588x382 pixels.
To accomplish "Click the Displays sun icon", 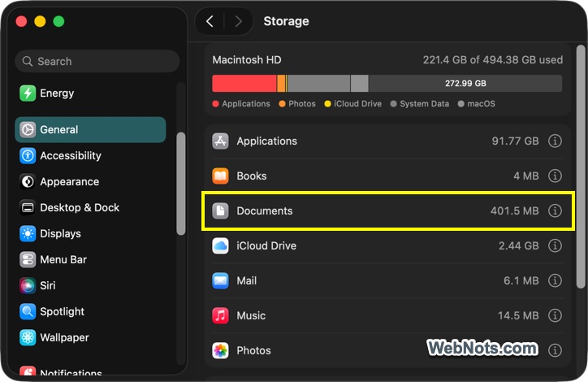I will click(28, 233).
